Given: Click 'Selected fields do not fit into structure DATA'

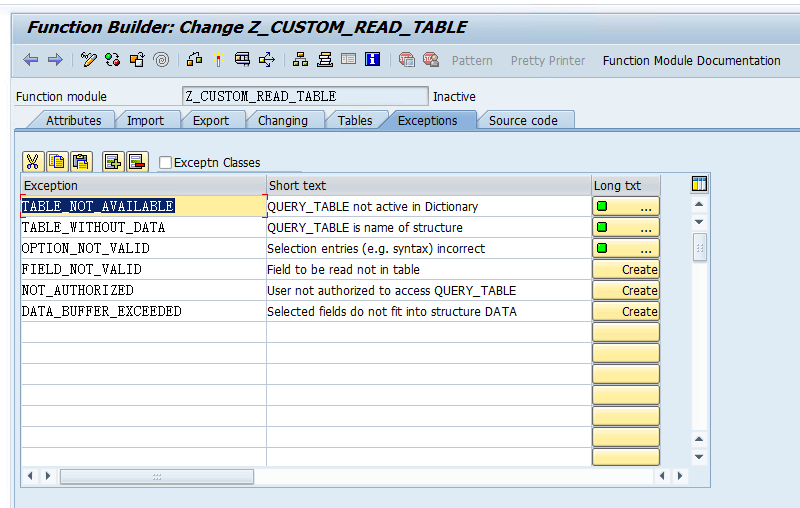Looking at the screenshot, I should click(x=392, y=311).
